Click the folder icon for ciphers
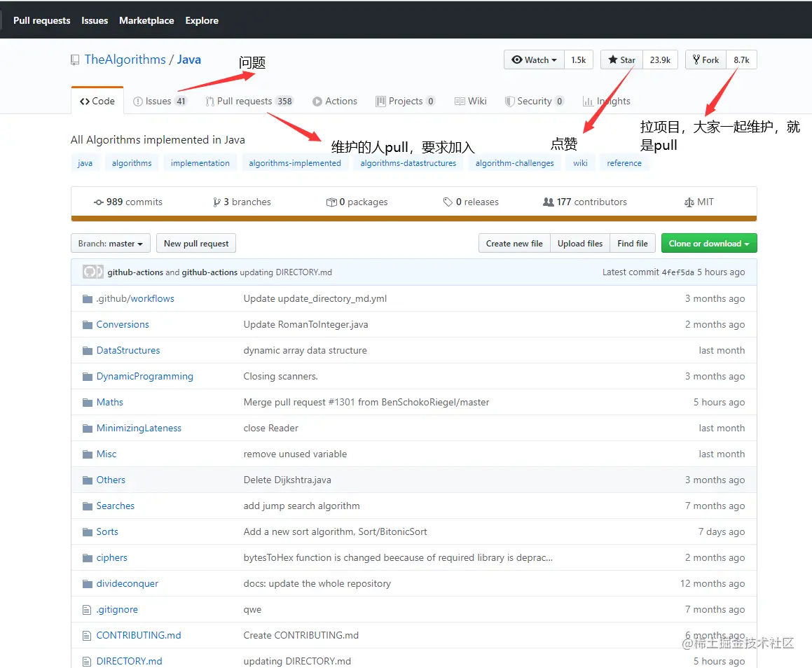 tap(88, 558)
